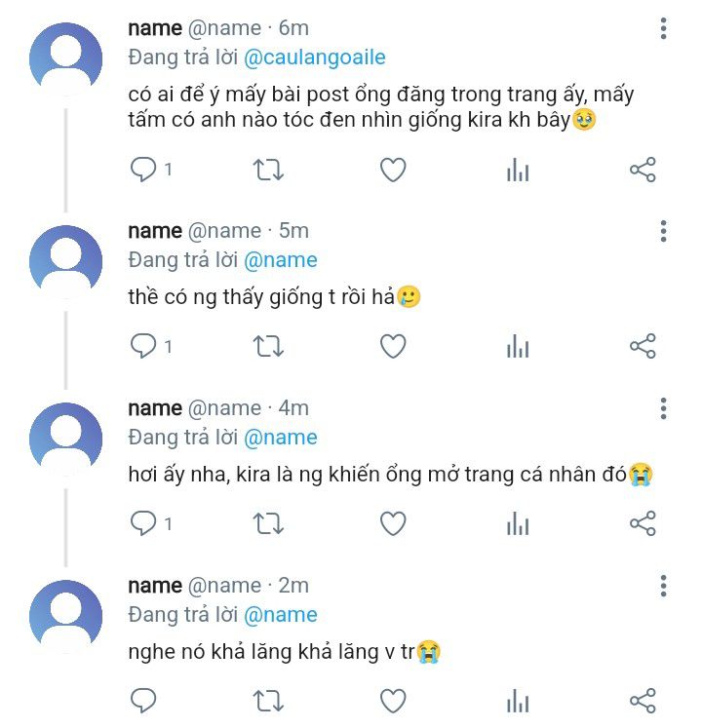Open profile avatar of the 6m tweet
The height and width of the screenshot is (728, 702).
(65, 58)
